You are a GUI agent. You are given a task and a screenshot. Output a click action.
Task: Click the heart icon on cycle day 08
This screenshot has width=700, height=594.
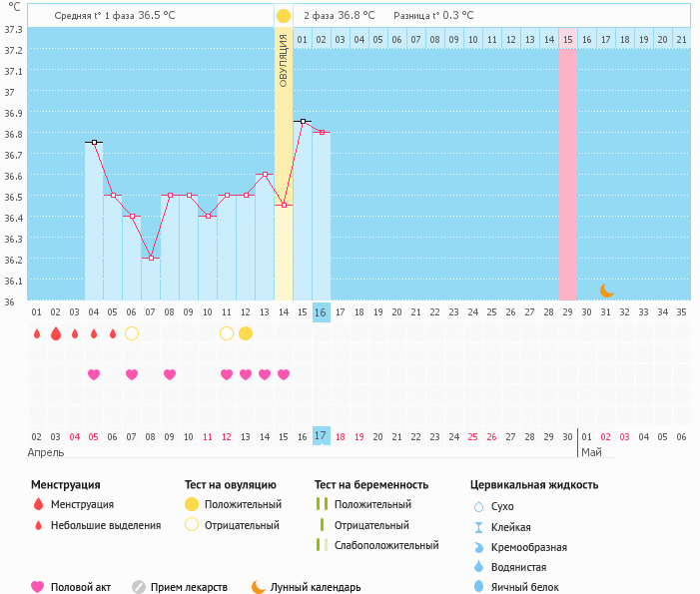pyautogui.click(x=170, y=374)
